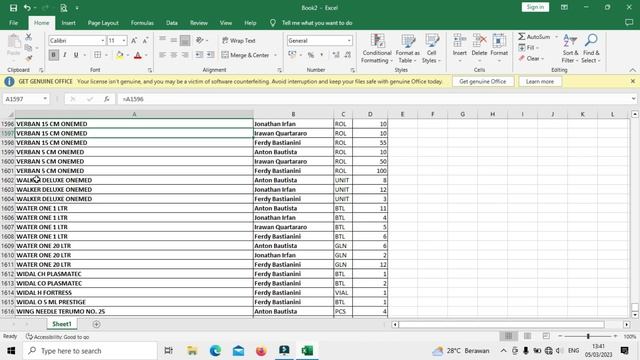Add a new sheet with plus button

point(96,324)
